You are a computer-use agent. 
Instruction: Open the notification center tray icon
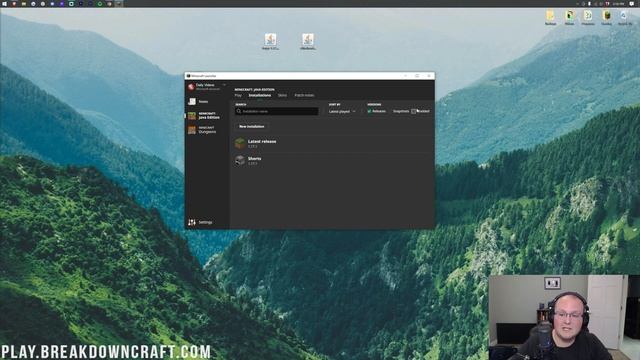click(x=631, y=3)
